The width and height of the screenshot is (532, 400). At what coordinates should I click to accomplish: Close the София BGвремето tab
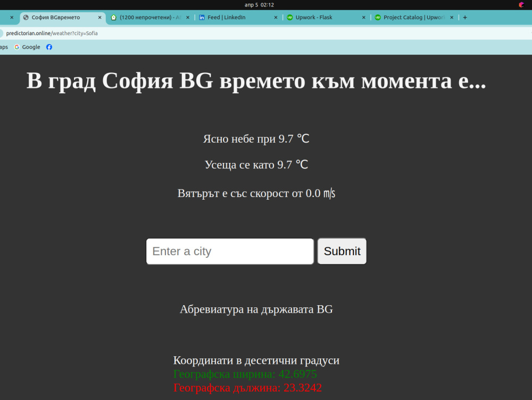coord(100,18)
